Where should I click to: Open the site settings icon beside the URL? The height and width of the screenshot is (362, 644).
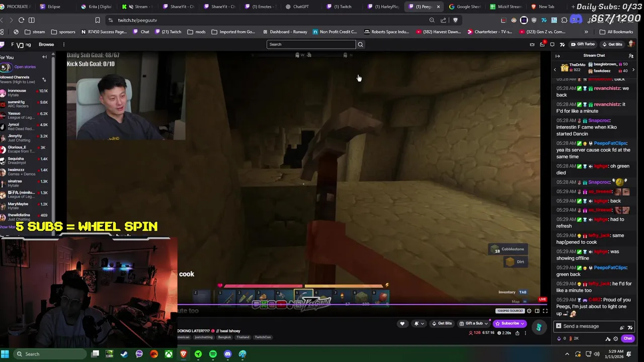click(110, 20)
